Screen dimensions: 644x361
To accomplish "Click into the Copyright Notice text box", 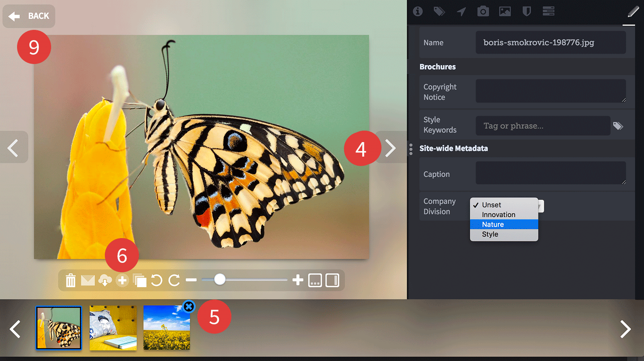I will [x=551, y=91].
